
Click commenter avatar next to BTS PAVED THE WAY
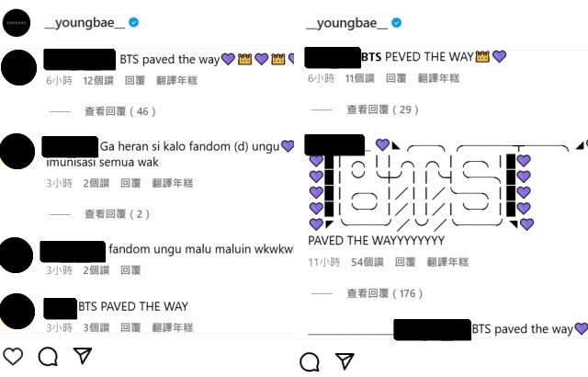17,312
